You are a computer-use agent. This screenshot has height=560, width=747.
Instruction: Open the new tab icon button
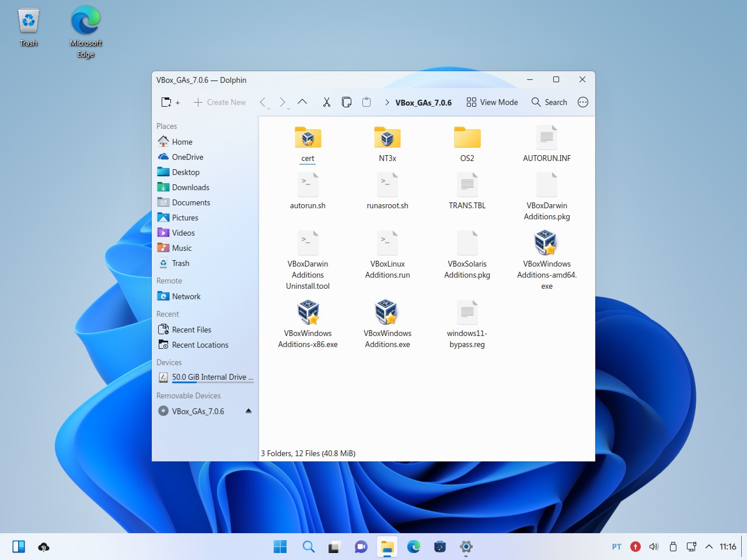pyautogui.click(x=170, y=102)
